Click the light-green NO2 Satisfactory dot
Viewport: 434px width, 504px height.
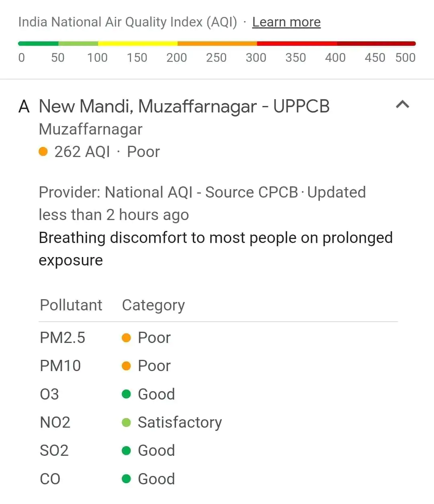pos(126,422)
